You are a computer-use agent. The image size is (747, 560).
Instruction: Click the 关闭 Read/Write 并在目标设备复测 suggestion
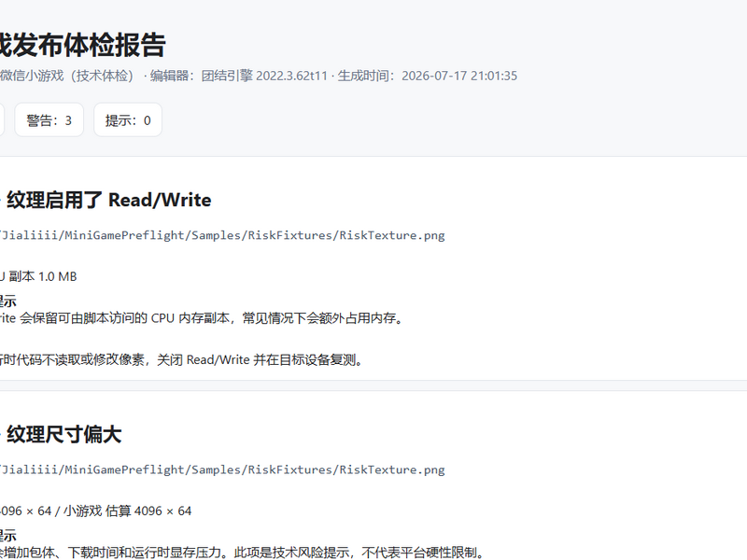[181, 360]
